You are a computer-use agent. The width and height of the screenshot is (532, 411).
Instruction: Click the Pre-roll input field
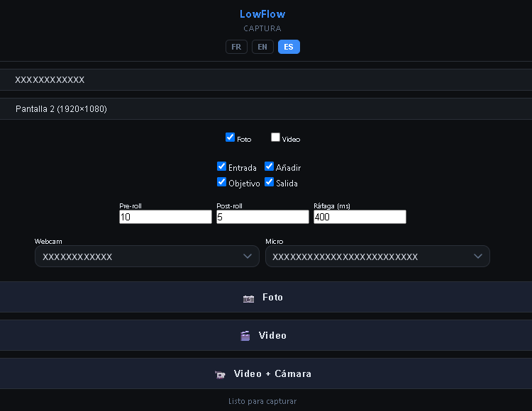tap(165, 217)
